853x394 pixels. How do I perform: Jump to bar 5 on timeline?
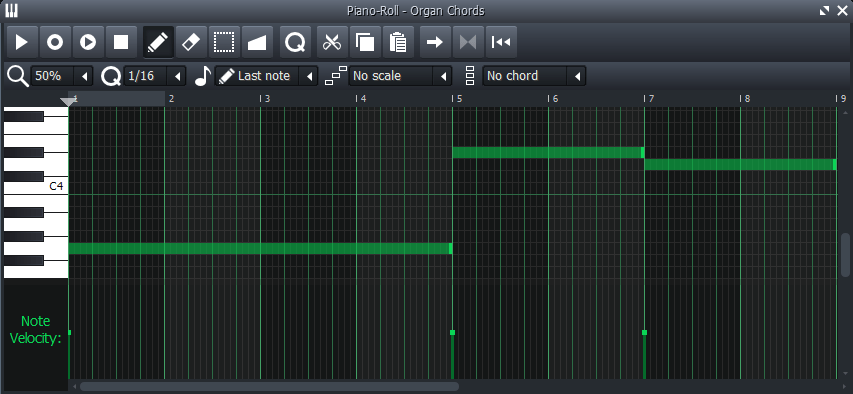459,98
